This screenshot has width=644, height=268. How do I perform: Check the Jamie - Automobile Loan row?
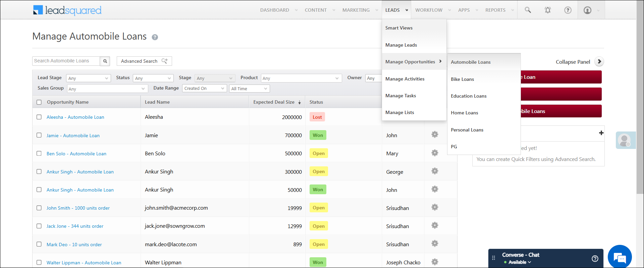click(x=39, y=135)
